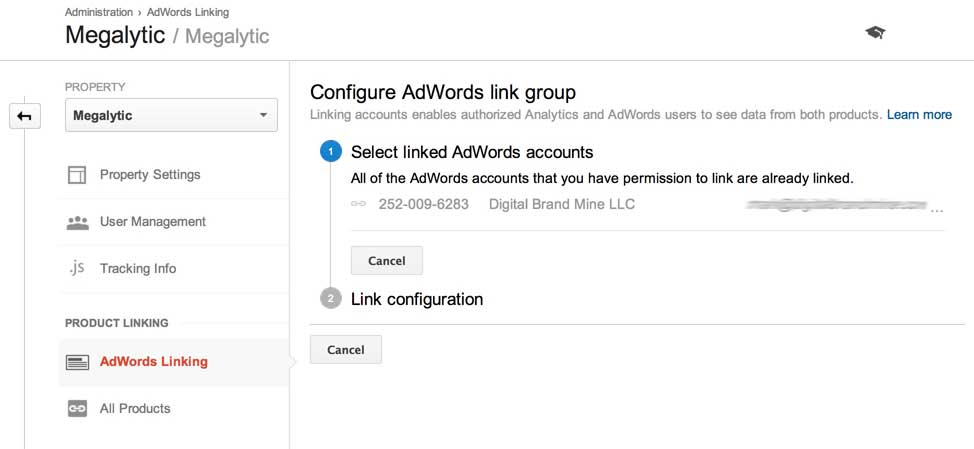Select the Digital Brand Mine LLC account
974x449 pixels.
tap(561, 205)
